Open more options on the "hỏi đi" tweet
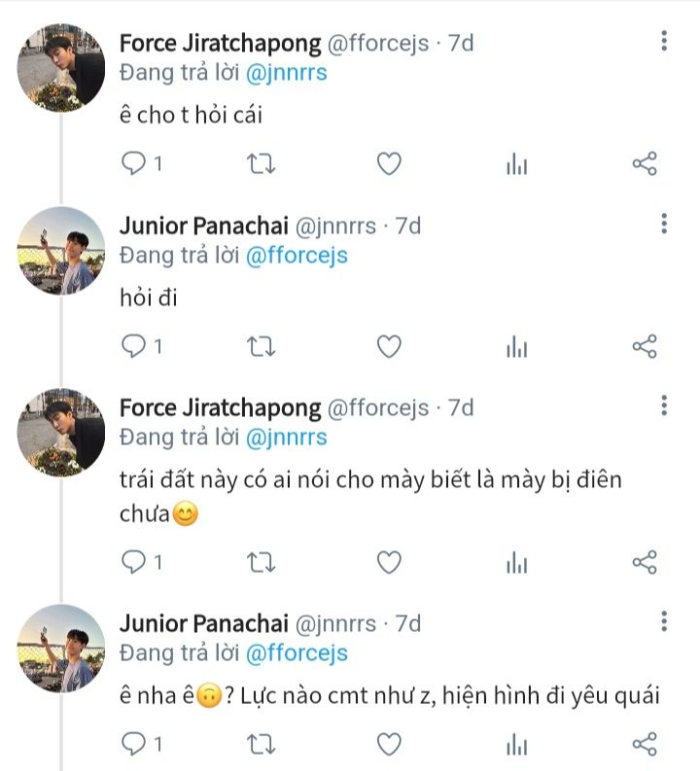This screenshot has width=700, height=771. pyautogui.click(x=664, y=224)
